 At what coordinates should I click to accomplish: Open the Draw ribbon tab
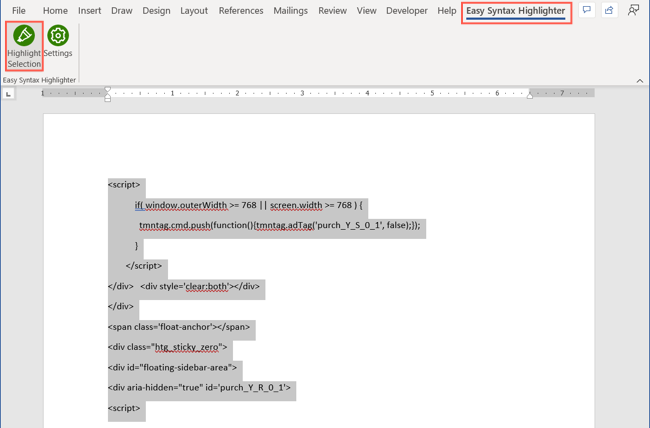(121, 11)
